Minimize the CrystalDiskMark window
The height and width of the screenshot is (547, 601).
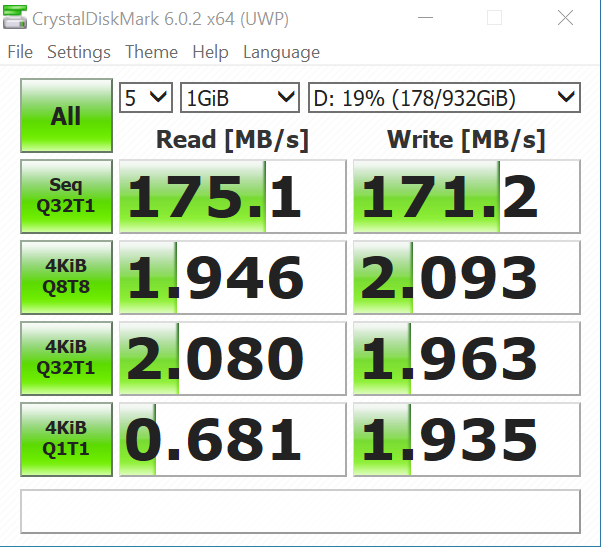pos(425,18)
